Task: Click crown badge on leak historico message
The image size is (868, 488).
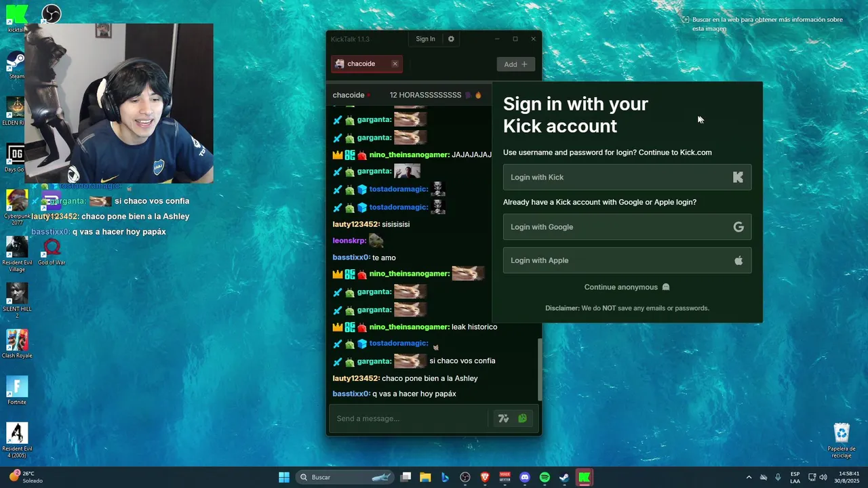Action: pos(338,327)
